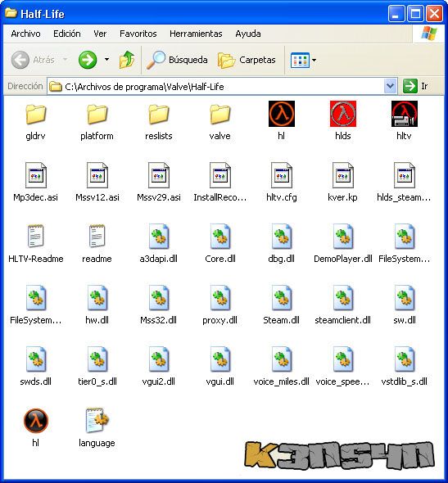The height and width of the screenshot is (483, 448).
Task: Select the Steam.dll file icon
Action: [x=282, y=297]
